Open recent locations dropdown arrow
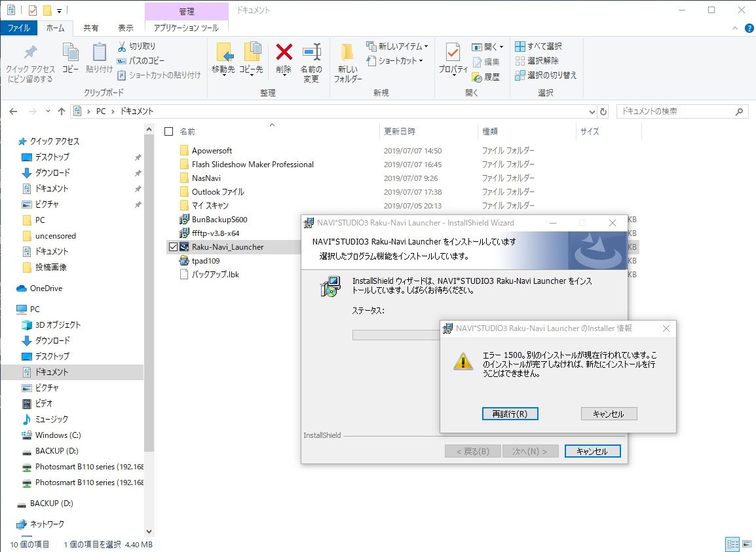Image resolution: width=756 pixels, height=552 pixels. pos(48,111)
